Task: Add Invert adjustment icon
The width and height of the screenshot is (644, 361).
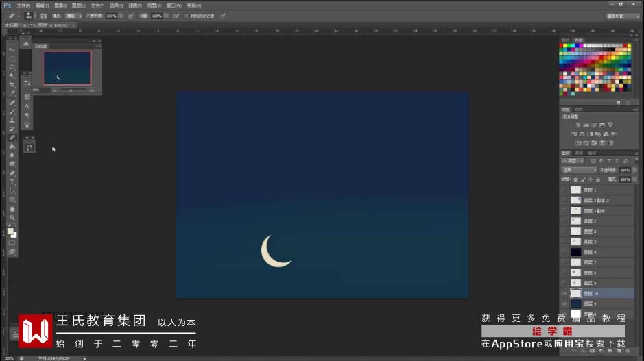Action: pyautogui.click(x=578, y=143)
